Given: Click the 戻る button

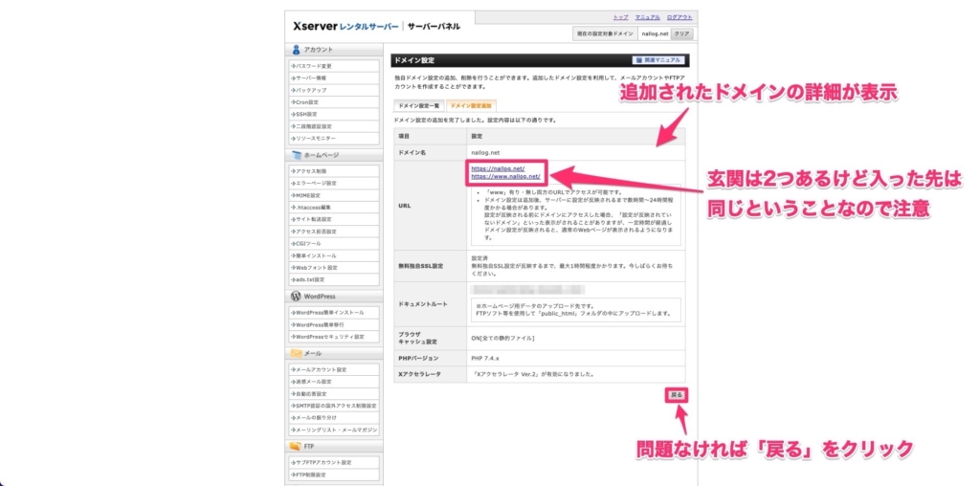Looking at the screenshot, I should 678,394.
